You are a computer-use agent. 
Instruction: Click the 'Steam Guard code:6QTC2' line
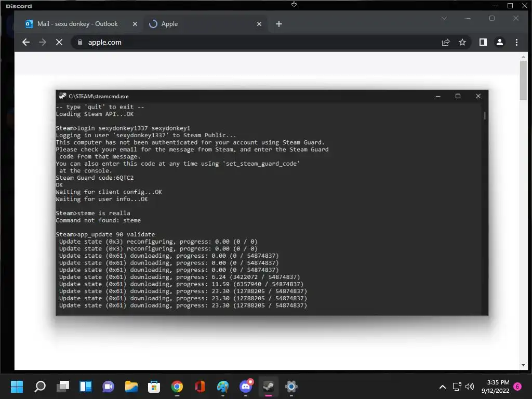click(x=95, y=178)
